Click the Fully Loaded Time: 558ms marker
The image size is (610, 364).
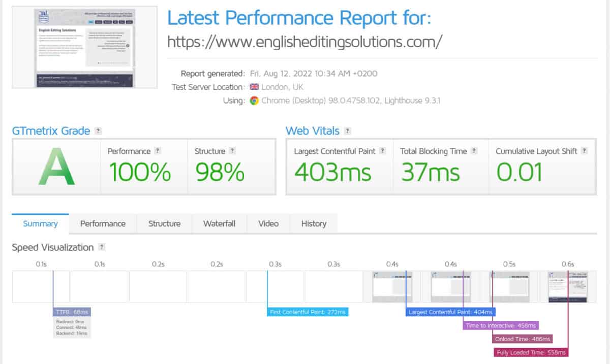(531, 352)
